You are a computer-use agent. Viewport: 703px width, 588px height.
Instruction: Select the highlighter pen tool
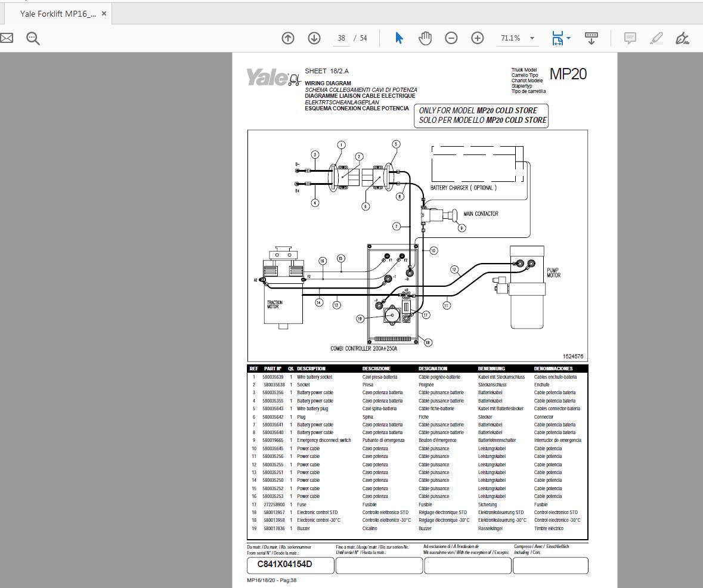656,38
